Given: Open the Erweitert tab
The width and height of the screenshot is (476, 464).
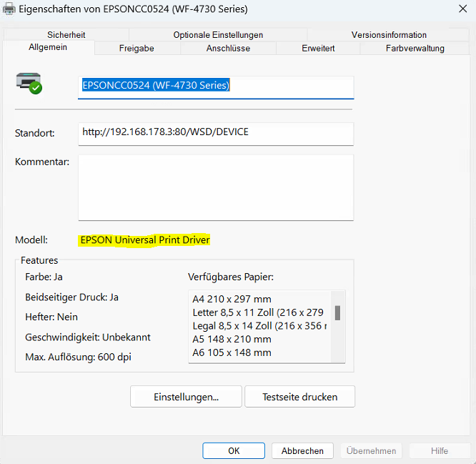Looking at the screenshot, I should [x=317, y=48].
